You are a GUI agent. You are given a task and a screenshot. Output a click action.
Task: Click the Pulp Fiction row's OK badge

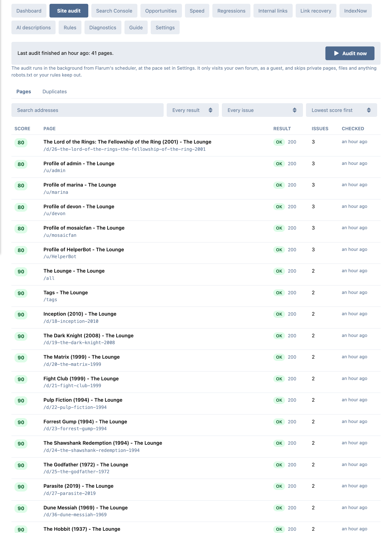click(279, 400)
